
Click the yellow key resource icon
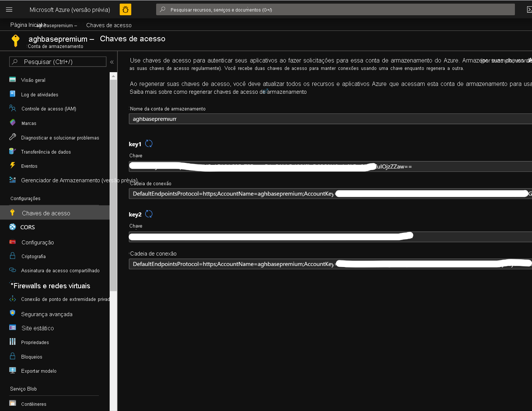16,41
